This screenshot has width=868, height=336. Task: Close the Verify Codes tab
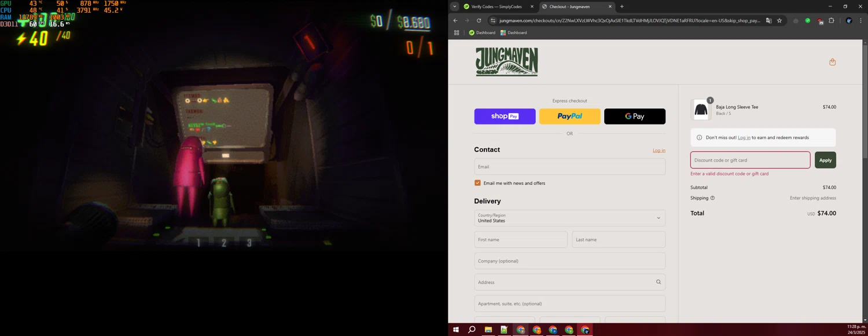point(532,6)
